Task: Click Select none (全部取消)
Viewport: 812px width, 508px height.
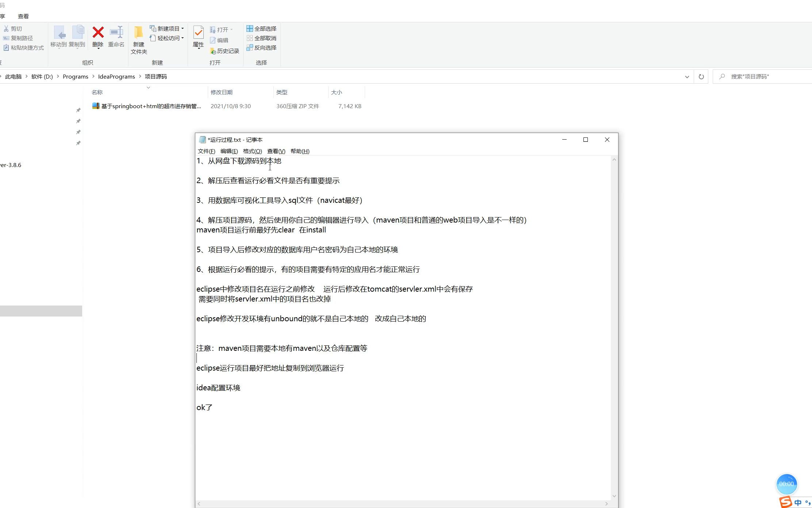Action: click(261, 38)
